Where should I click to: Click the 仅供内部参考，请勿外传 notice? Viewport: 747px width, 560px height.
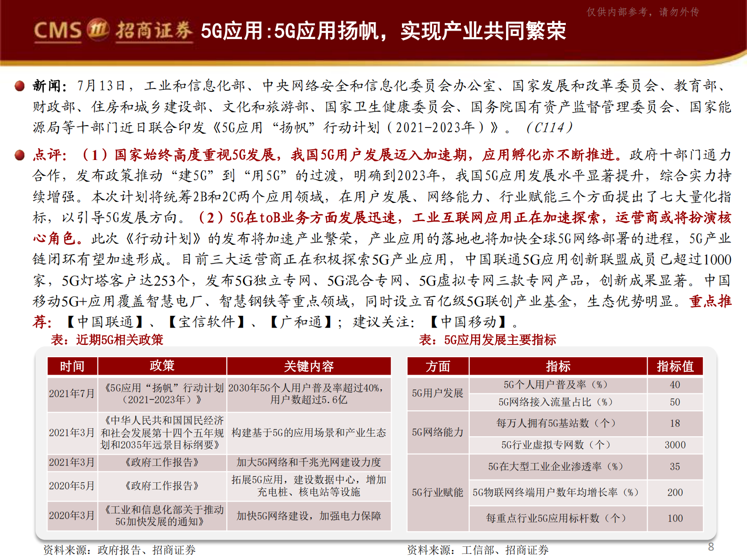pyautogui.click(x=643, y=12)
